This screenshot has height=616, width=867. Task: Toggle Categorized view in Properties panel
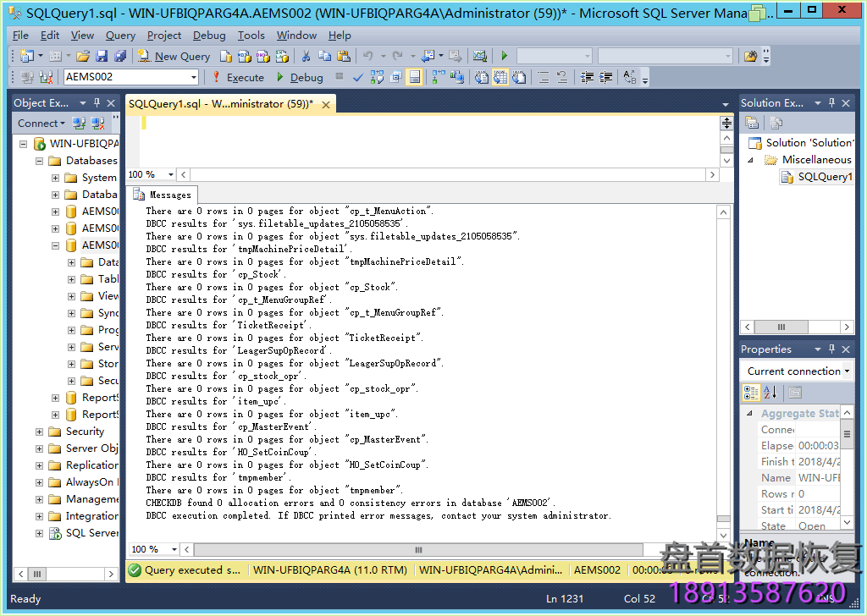(752, 393)
